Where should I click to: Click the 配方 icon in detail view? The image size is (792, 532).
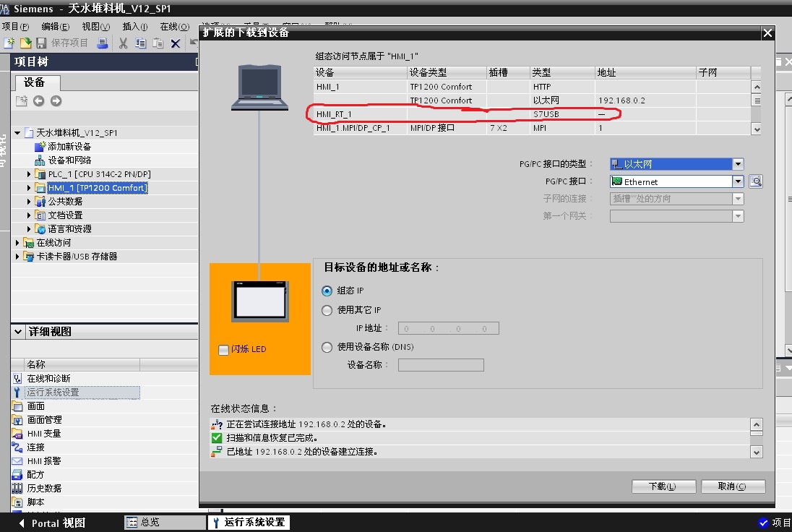[x=17, y=475]
